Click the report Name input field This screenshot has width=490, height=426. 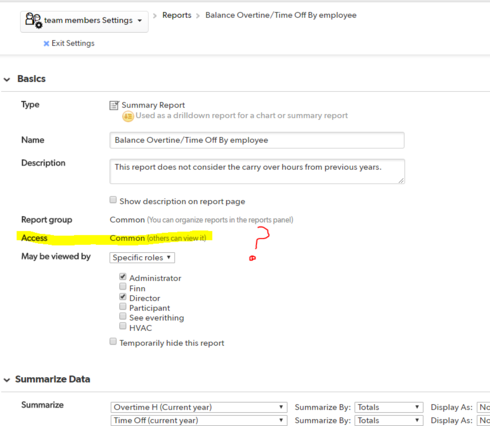[x=257, y=140]
